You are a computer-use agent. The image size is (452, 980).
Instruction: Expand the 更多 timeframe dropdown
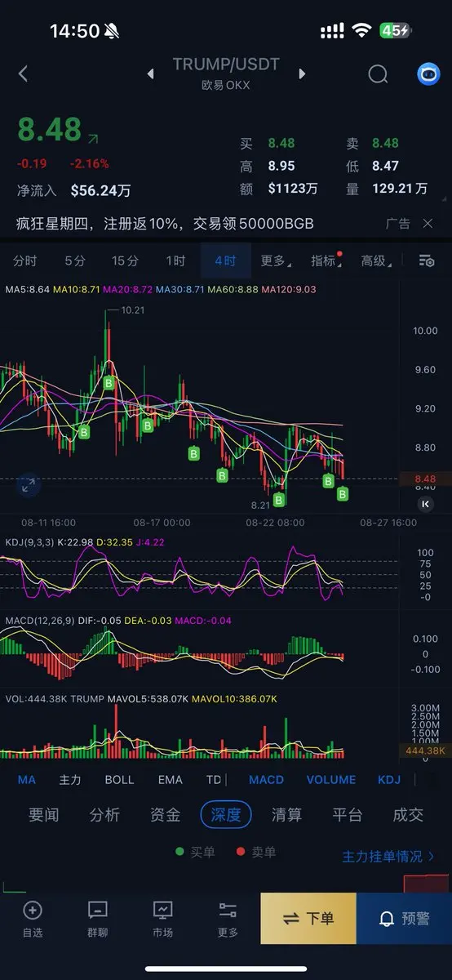275,261
